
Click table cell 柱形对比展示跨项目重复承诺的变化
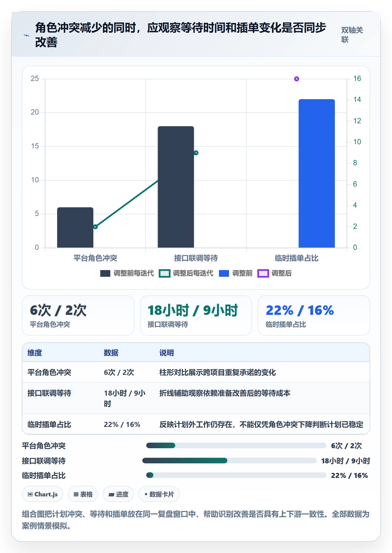(x=218, y=372)
